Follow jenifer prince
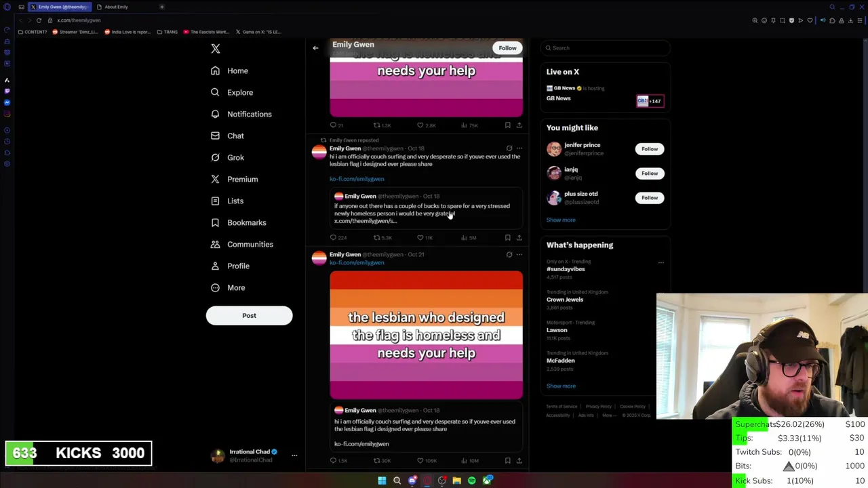 click(x=650, y=149)
